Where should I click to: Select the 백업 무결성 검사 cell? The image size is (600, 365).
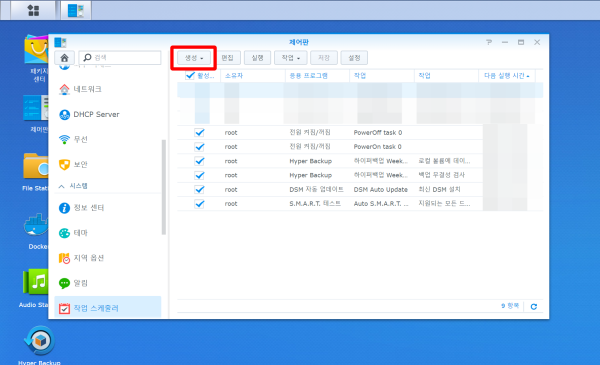coord(442,175)
